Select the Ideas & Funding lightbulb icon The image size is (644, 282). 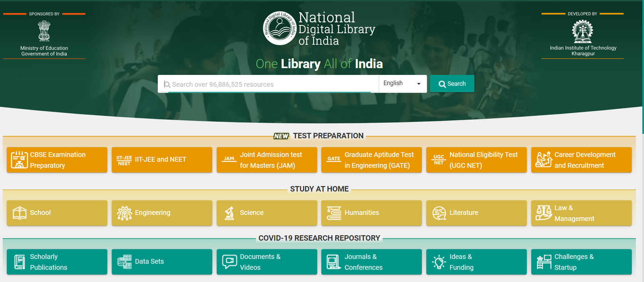coord(439,262)
